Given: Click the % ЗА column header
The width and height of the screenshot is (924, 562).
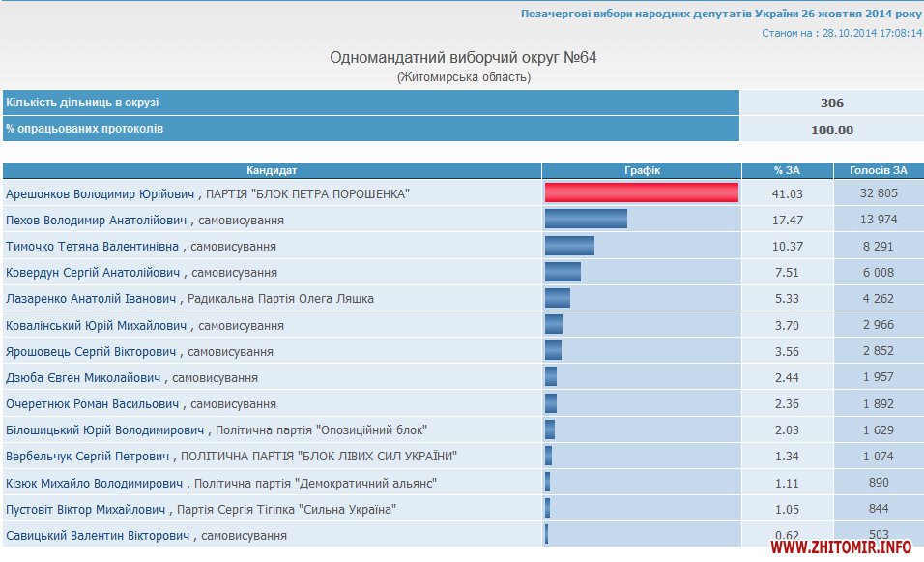Looking at the screenshot, I should click(x=787, y=170).
